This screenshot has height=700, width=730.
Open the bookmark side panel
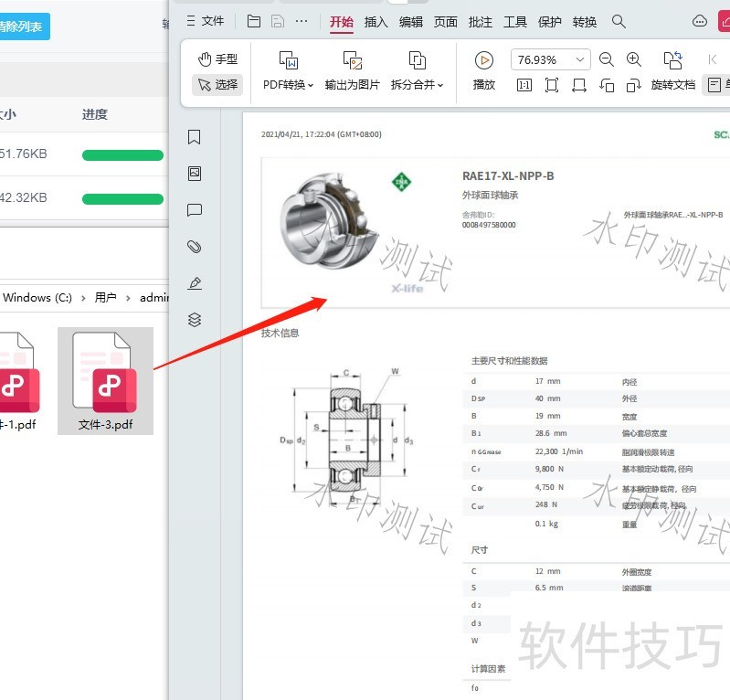point(194,137)
